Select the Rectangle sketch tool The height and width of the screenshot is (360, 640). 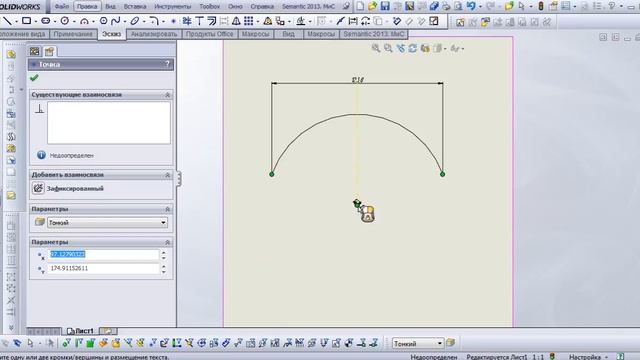pos(26,21)
